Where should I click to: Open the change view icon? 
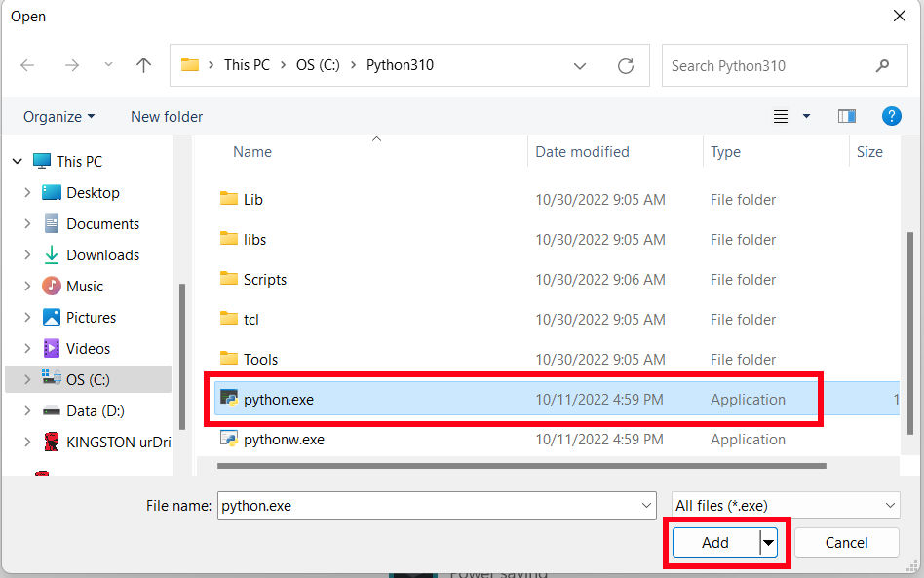click(x=780, y=115)
